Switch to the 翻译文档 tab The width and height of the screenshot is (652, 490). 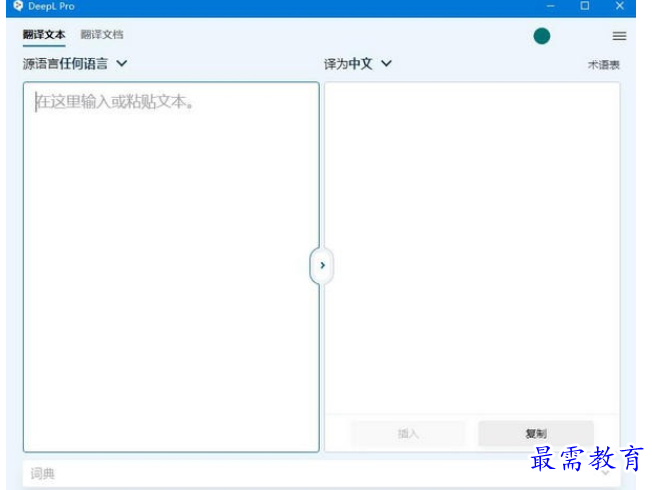pyautogui.click(x=102, y=35)
